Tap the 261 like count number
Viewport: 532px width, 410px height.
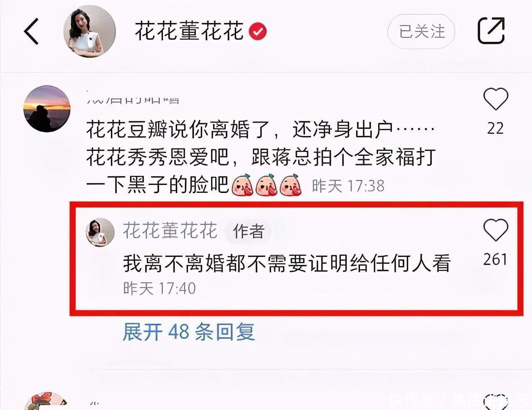[495, 259]
